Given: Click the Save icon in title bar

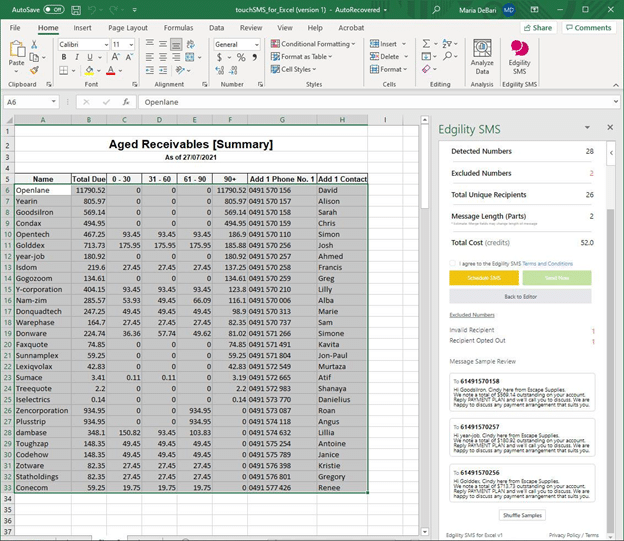Looking at the screenshot, I should point(75,9).
